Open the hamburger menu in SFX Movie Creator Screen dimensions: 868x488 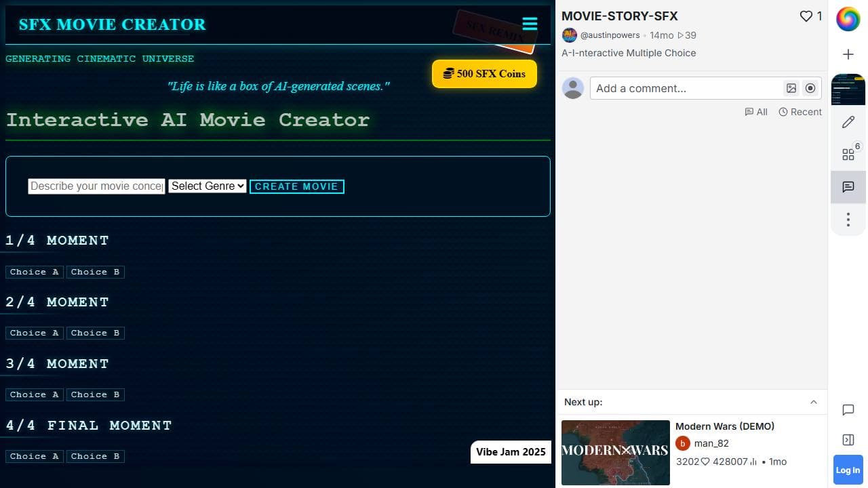530,24
